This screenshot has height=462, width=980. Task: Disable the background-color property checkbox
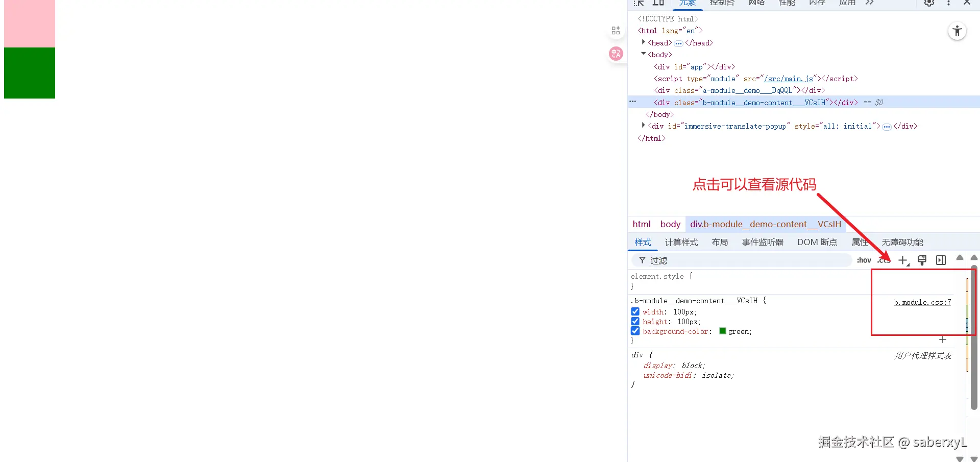635,331
